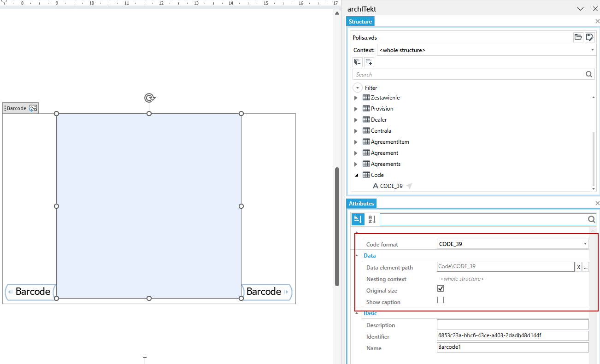Click the image icon on the Barcode tag
Screen dimensions: 600x364
point(33,108)
